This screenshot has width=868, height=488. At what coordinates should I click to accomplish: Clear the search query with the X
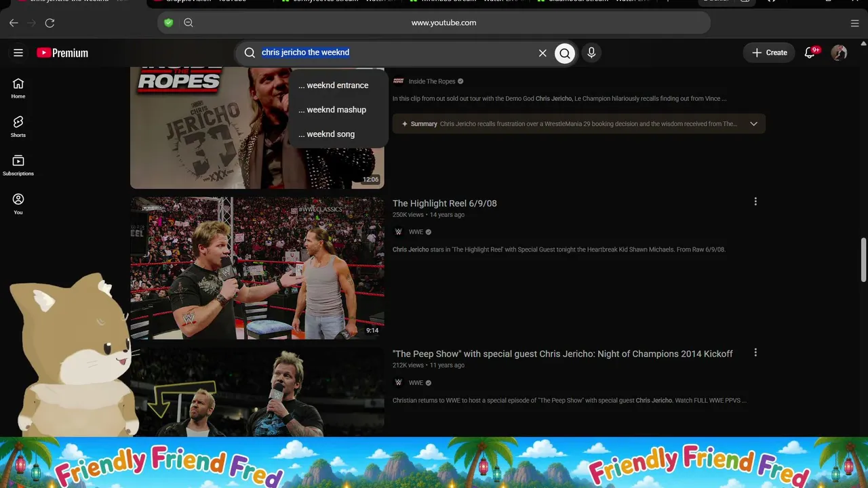542,53
